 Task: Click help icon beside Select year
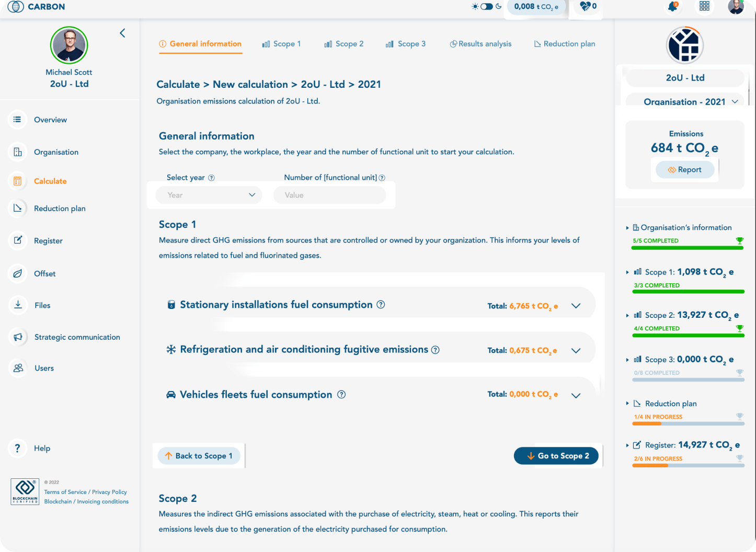(x=211, y=178)
